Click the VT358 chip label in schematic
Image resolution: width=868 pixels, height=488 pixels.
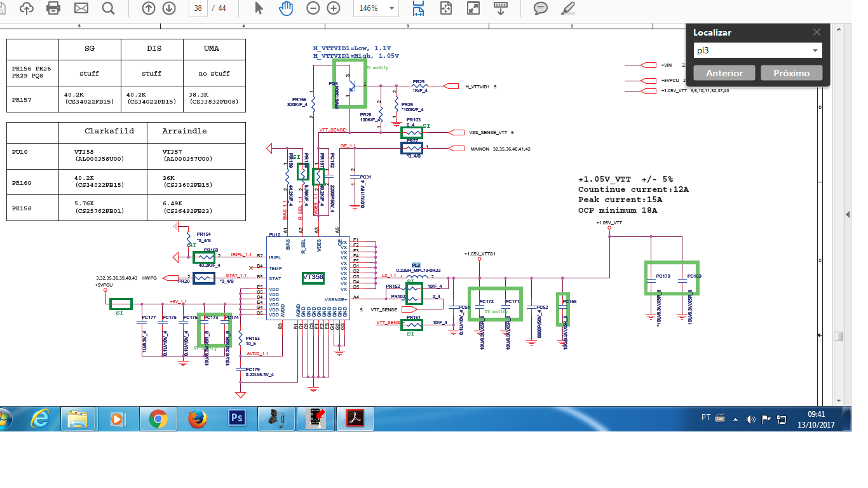[x=313, y=277]
